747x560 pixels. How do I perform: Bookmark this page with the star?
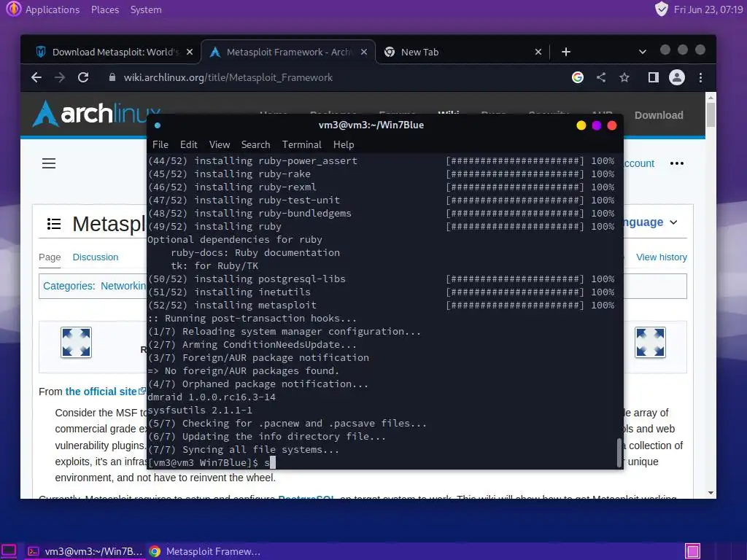[x=624, y=77]
